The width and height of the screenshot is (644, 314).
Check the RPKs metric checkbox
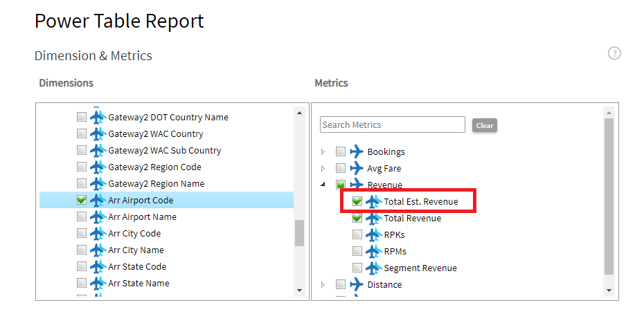click(x=357, y=234)
